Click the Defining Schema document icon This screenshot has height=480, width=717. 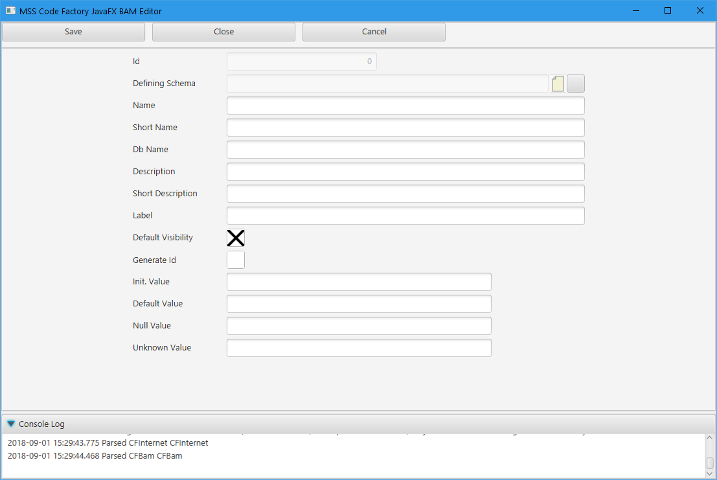558,84
